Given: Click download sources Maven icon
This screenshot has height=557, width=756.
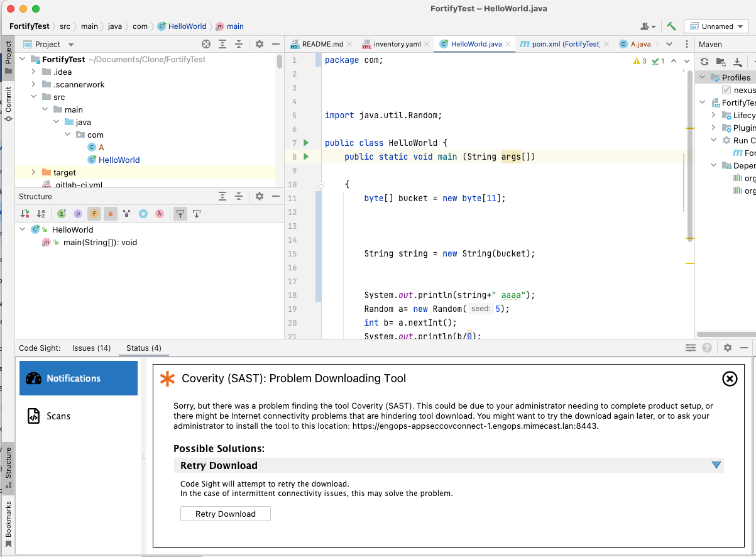Looking at the screenshot, I should click(x=738, y=62).
